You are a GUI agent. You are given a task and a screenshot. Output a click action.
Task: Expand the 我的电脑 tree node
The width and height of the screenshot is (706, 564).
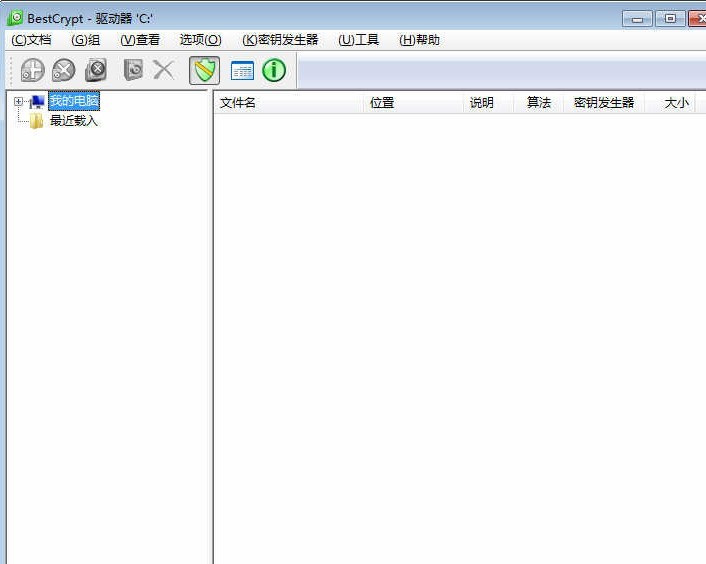(18, 101)
